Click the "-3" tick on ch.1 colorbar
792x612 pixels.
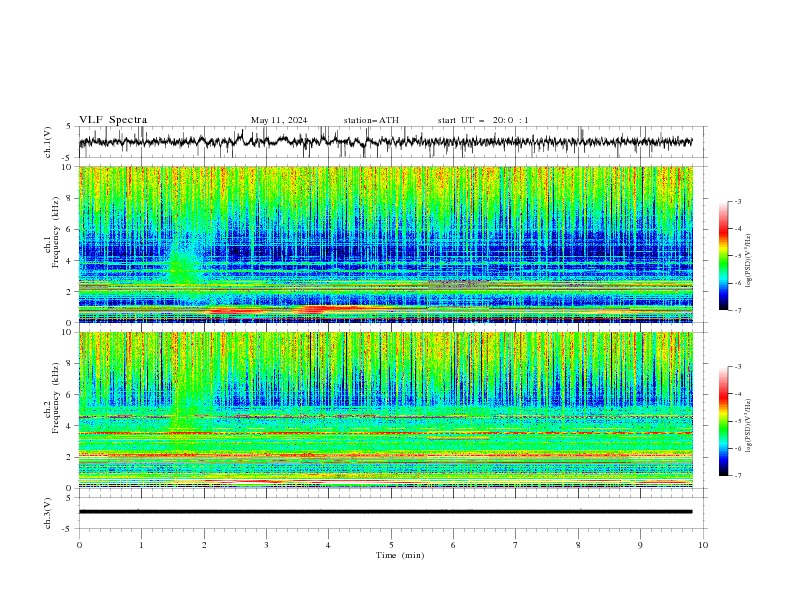[738, 201]
